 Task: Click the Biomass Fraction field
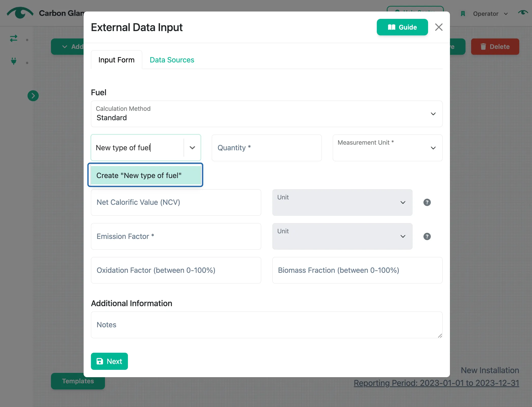(x=357, y=270)
